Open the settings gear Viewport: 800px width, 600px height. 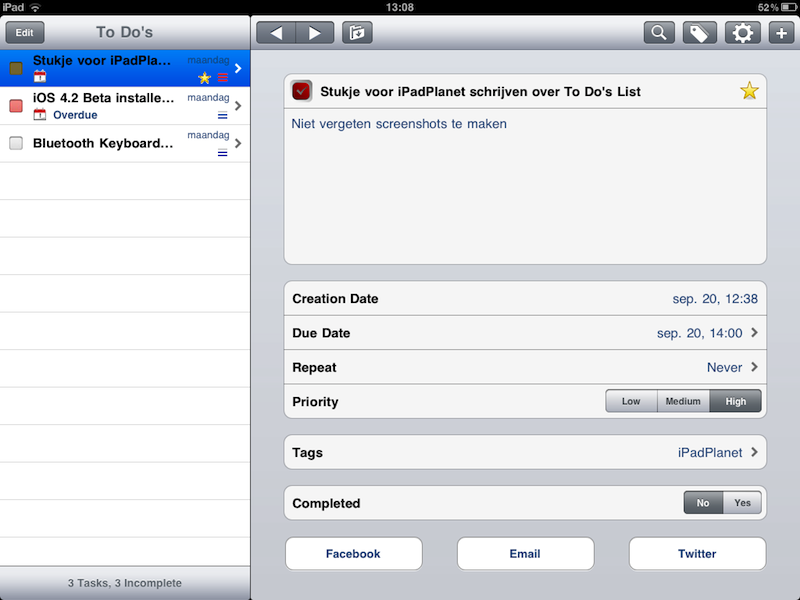[741, 33]
